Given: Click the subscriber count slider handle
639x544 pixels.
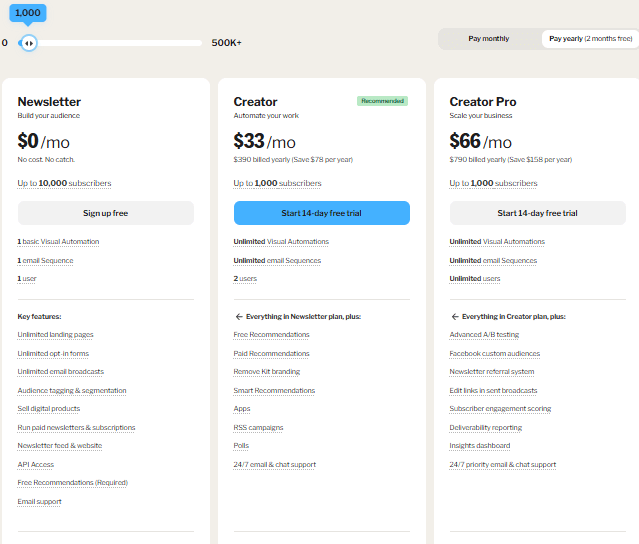Looking at the screenshot, I should pyautogui.click(x=29, y=43).
